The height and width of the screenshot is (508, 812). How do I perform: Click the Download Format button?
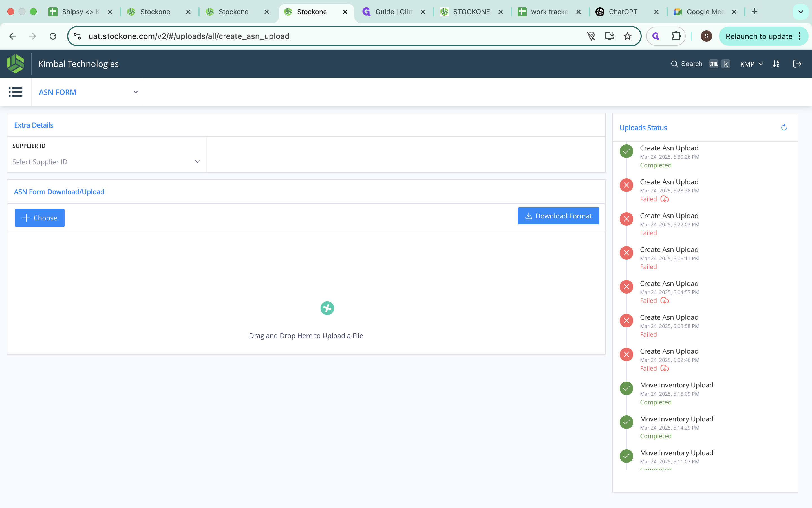[558, 216]
